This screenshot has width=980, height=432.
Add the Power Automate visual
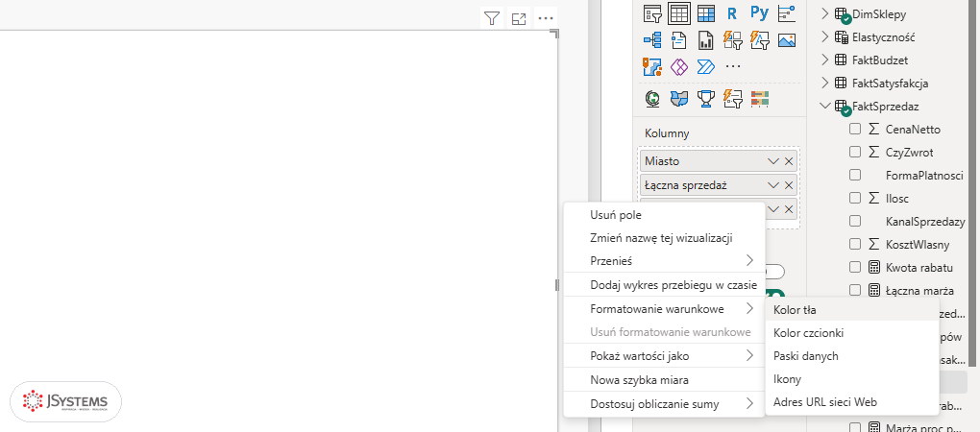705,66
